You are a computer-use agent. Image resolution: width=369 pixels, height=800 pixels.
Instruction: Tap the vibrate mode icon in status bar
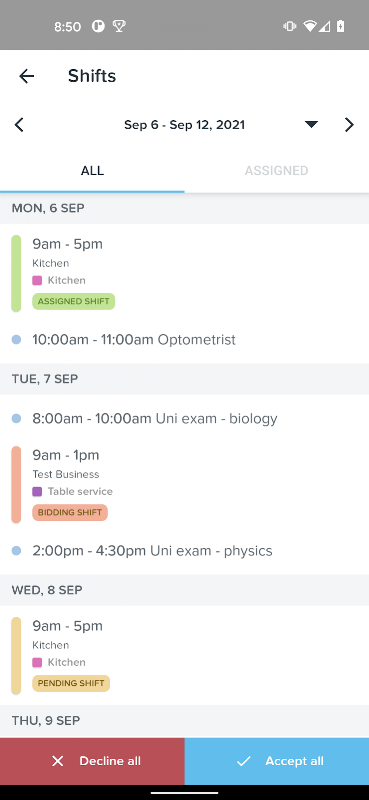click(x=289, y=26)
